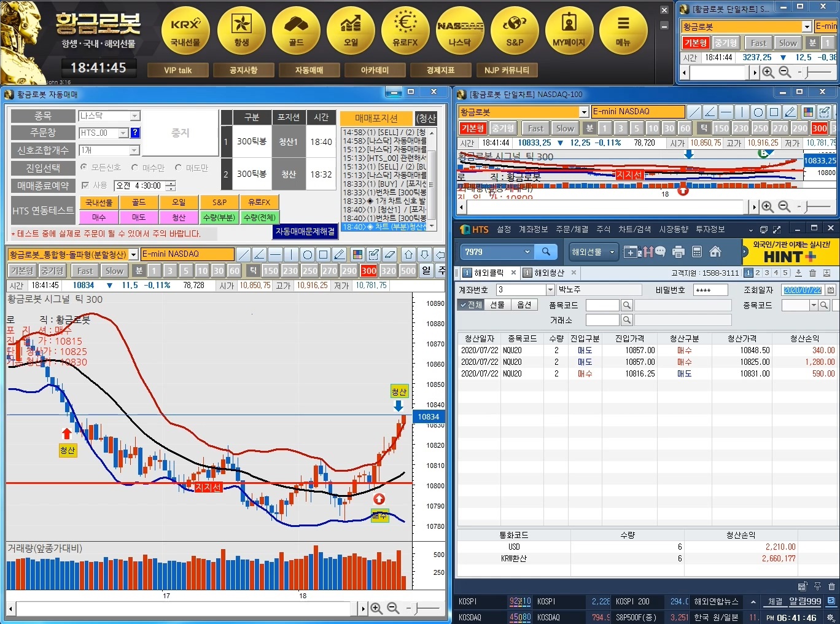The height and width of the screenshot is (624, 840).
Task: Select the horizontal line tool in the auto-trade chart
Action: [276, 254]
